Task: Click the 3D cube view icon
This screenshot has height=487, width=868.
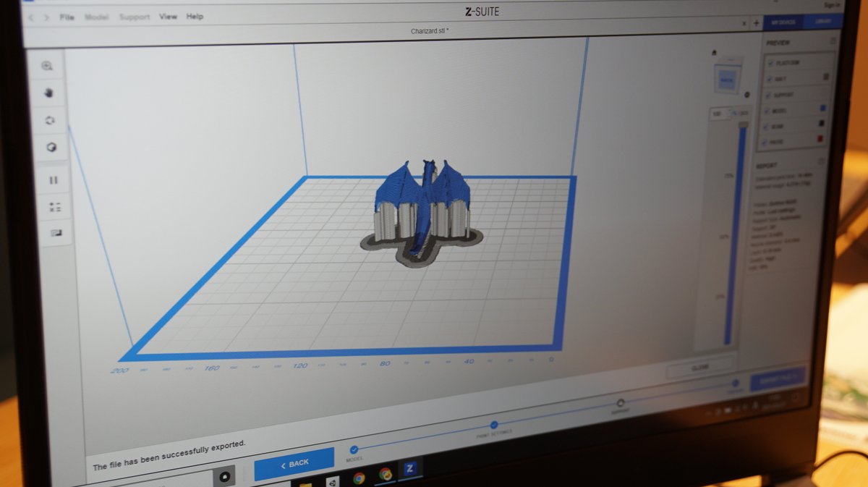Action: point(51,148)
